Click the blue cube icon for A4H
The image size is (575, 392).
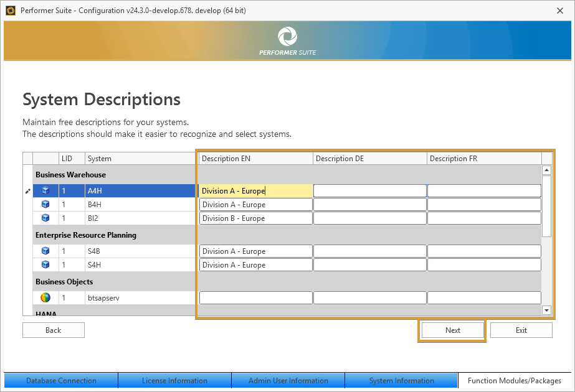(x=45, y=191)
